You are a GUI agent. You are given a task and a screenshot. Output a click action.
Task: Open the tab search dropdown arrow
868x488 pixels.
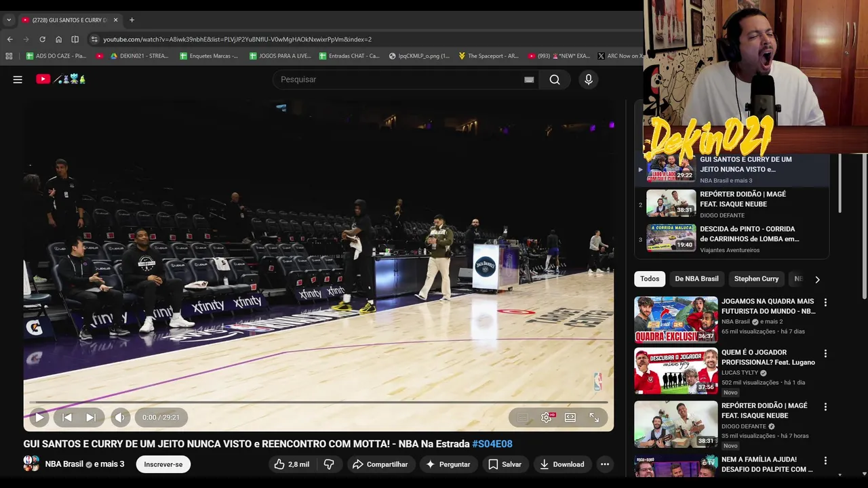(9, 20)
